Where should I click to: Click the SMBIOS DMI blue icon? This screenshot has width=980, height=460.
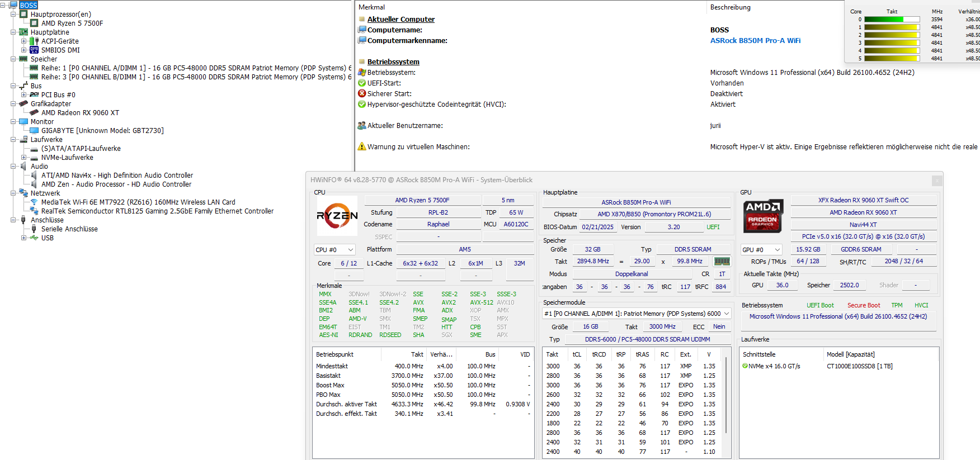coord(34,50)
